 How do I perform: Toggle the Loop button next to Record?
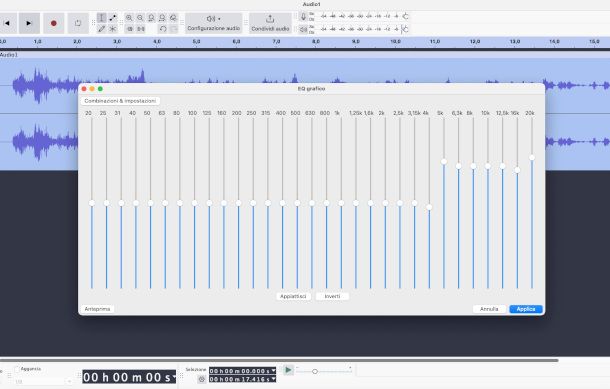click(78, 23)
